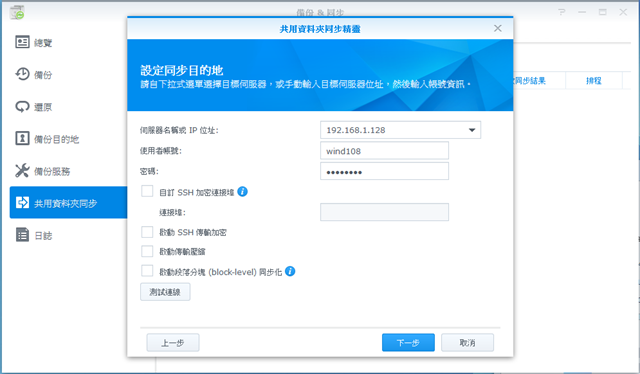Open the 日誌 log list icon
This screenshot has width=640, height=374.
pos(22,235)
